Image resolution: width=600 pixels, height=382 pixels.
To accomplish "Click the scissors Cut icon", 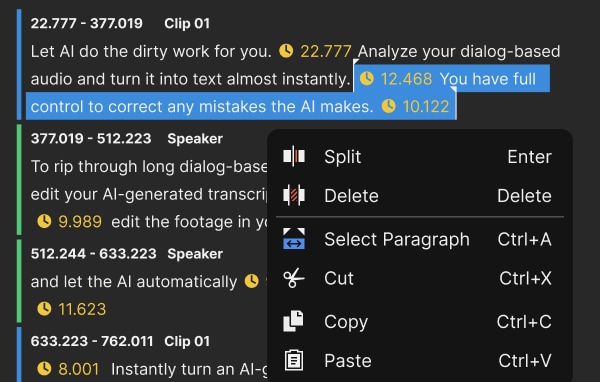I will coord(294,278).
